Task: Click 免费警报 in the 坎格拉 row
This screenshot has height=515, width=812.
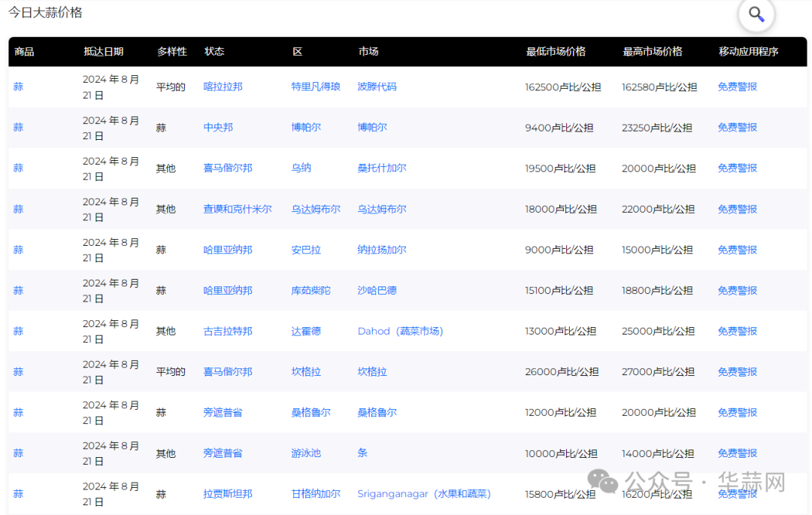Action: point(738,371)
